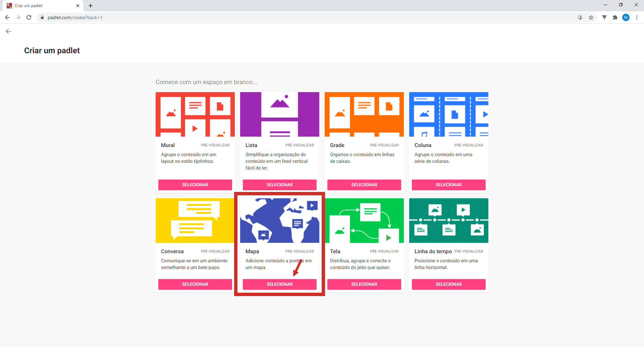This screenshot has height=347, width=644.
Task: Click the Grade layout thumbnail
Action: [364, 114]
